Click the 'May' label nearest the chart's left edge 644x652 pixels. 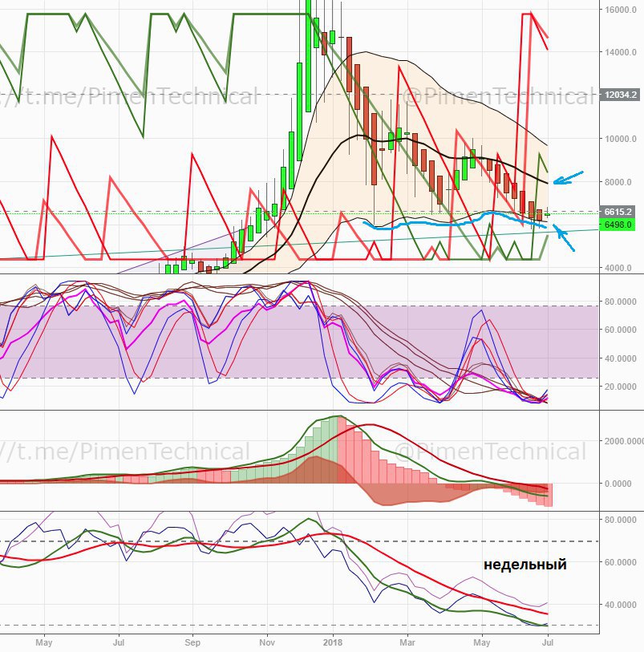[x=43, y=642]
